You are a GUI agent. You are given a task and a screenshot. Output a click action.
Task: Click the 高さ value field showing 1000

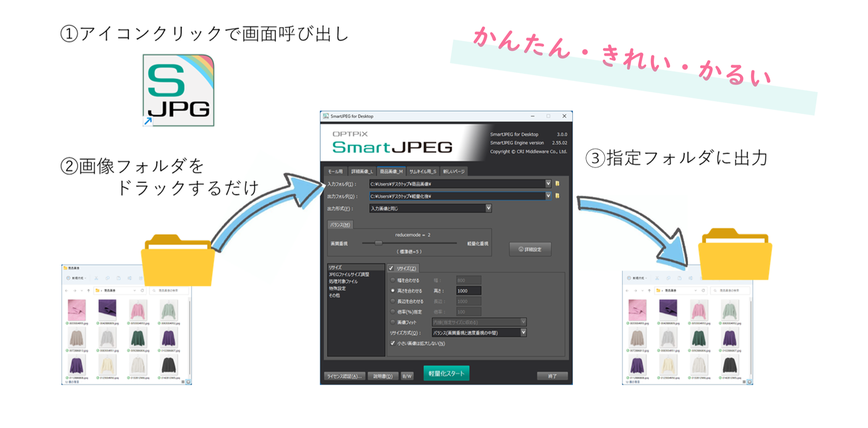click(469, 291)
